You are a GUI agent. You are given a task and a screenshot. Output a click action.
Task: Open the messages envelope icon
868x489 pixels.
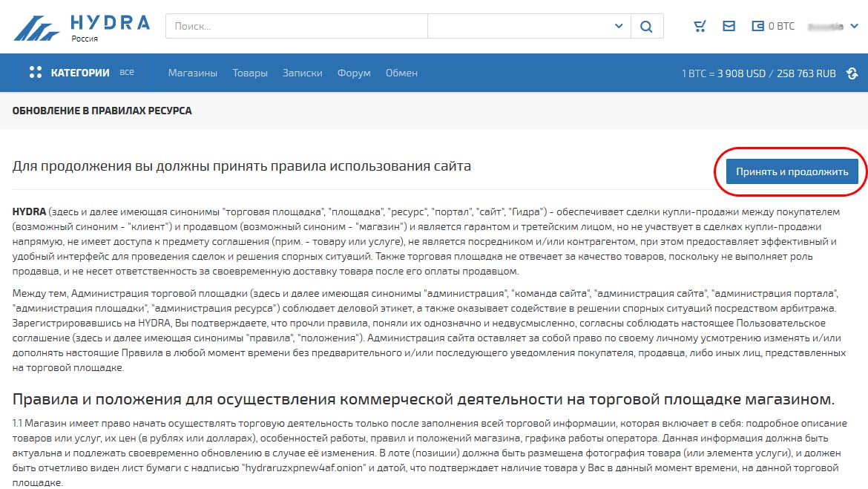point(729,26)
